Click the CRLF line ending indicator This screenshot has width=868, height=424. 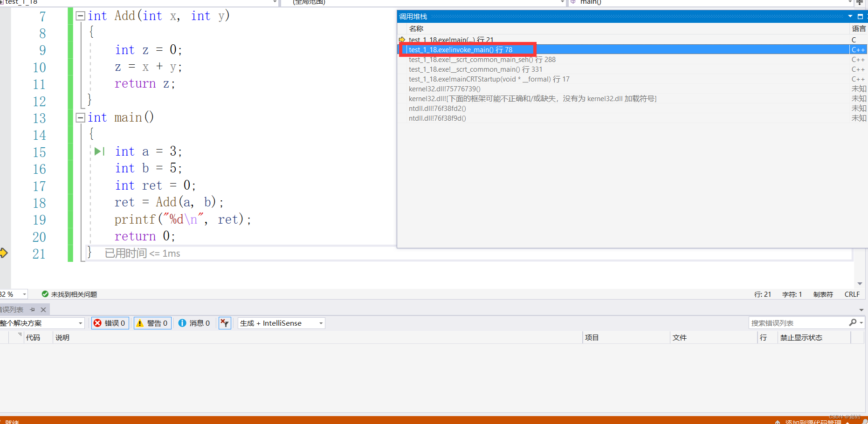click(852, 294)
